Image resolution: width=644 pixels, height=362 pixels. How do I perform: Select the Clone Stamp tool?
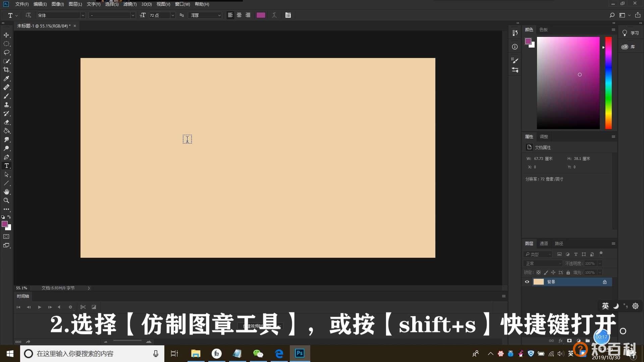pos(6,105)
